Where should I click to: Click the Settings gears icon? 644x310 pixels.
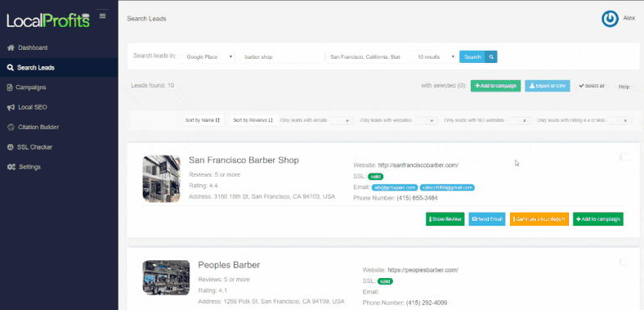(x=11, y=167)
